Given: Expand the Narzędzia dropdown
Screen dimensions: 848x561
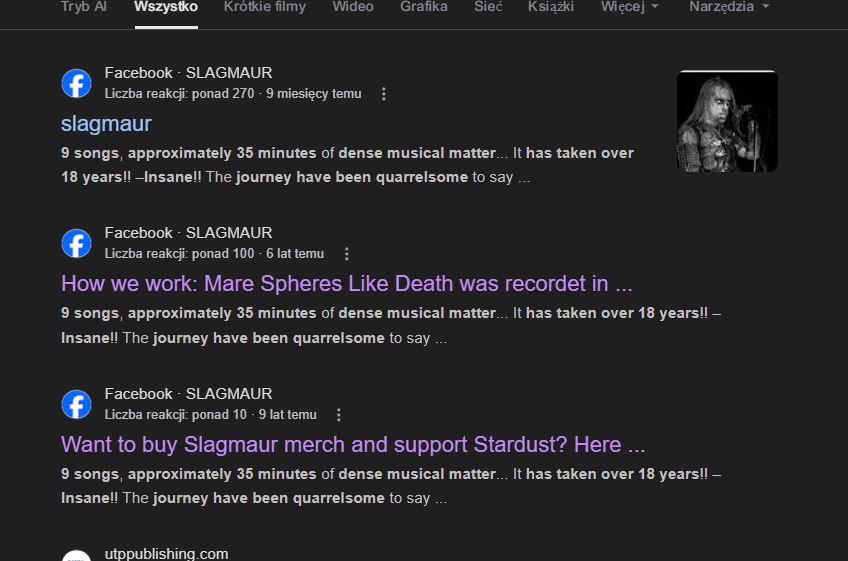Looking at the screenshot, I should (729, 7).
